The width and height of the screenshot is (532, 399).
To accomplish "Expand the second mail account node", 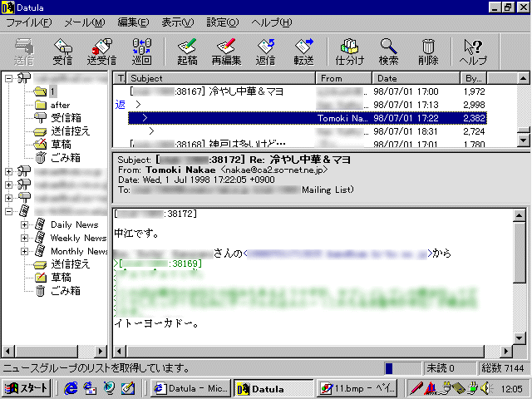I will 9,171.
